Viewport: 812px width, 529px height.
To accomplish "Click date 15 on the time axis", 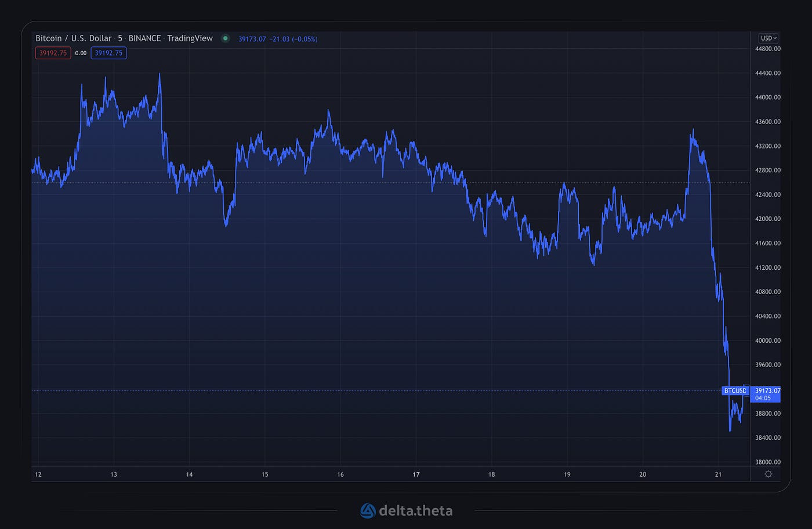I will [265, 474].
